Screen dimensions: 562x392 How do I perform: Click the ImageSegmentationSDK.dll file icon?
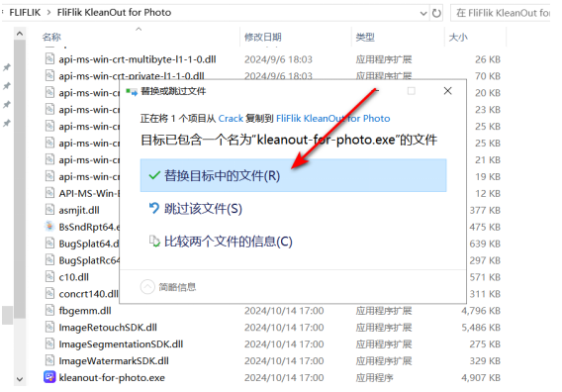click(x=49, y=343)
